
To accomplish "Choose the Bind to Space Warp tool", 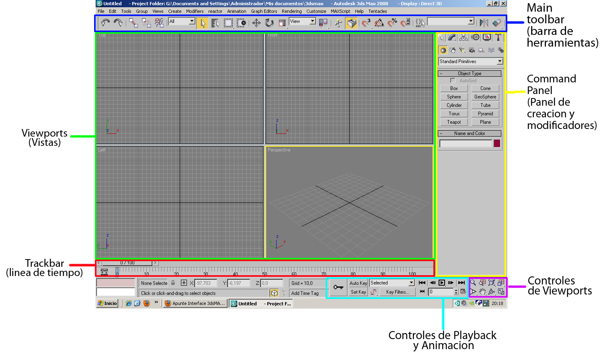I will coord(159,23).
